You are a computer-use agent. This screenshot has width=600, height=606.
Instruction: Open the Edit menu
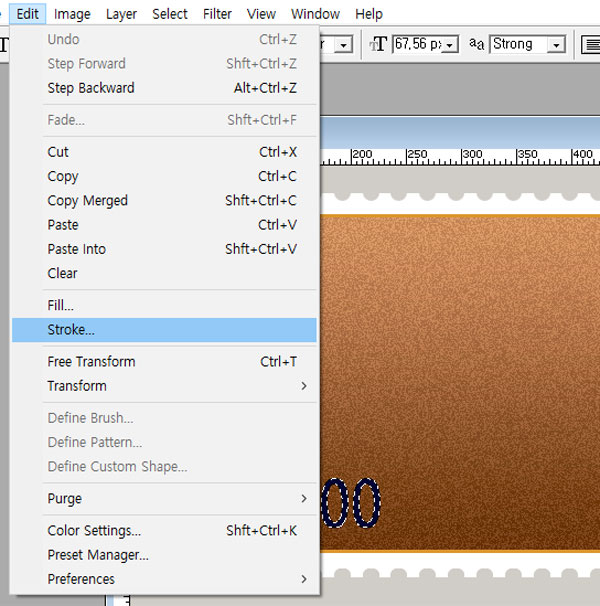(x=27, y=14)
